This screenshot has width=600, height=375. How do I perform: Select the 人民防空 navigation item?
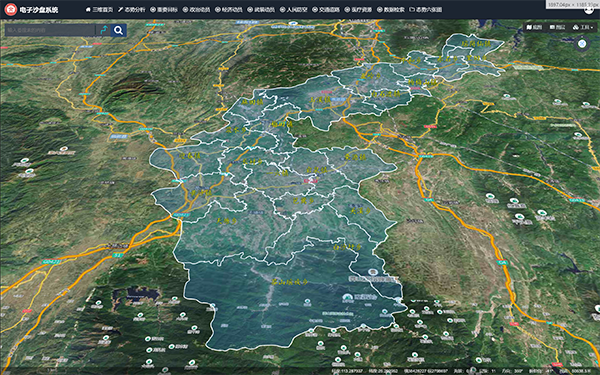(x=293, y=10)
